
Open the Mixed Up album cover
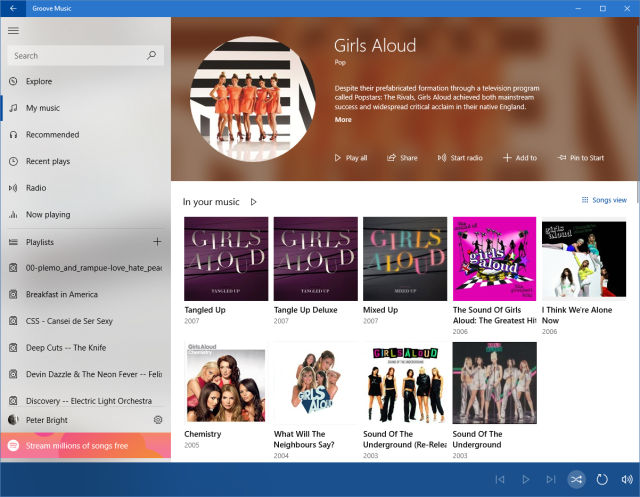[405, 259]
